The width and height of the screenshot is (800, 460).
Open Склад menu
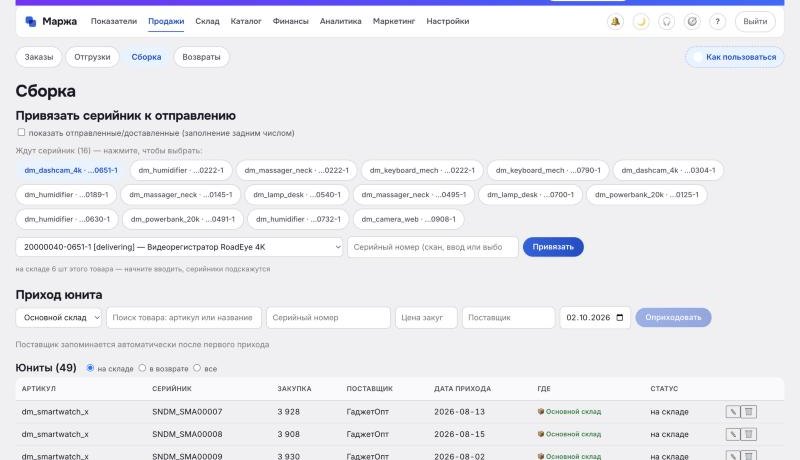click(x=207, y=21)
